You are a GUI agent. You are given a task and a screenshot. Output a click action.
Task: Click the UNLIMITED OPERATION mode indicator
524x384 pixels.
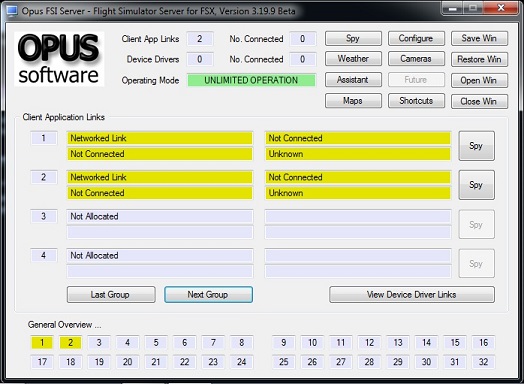[251, 80]
